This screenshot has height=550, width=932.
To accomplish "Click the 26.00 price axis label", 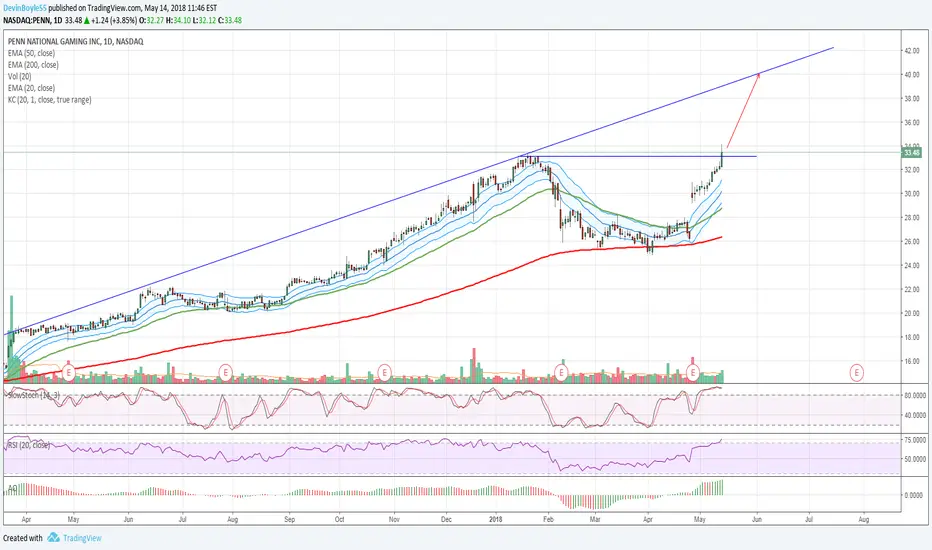I will [912, 241].
